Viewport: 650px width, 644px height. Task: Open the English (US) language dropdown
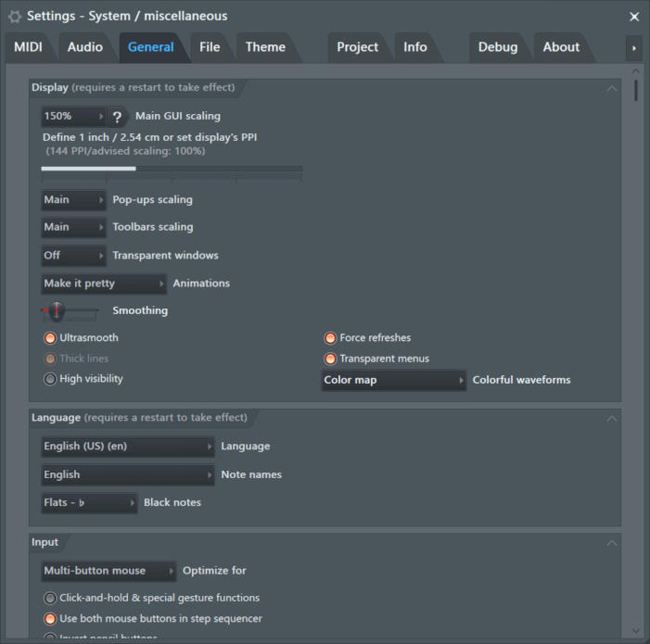[x=128, y=447]
